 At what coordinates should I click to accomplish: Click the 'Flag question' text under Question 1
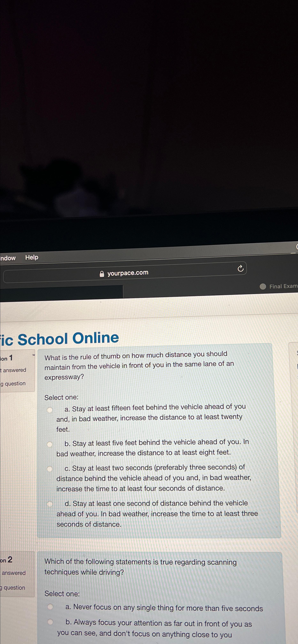13,384
